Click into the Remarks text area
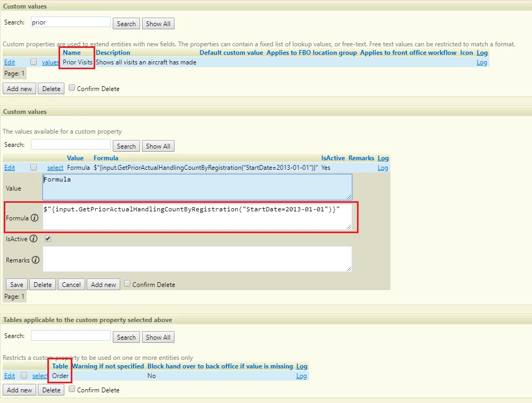This screenshot has height=403, width=532. pos(197,259)
